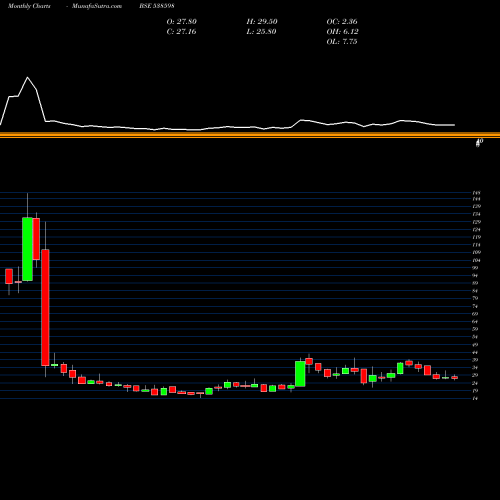Click the 134 price axis label
Screen dimensions: 500x500
pyautogui.click(x=476, y=214)
